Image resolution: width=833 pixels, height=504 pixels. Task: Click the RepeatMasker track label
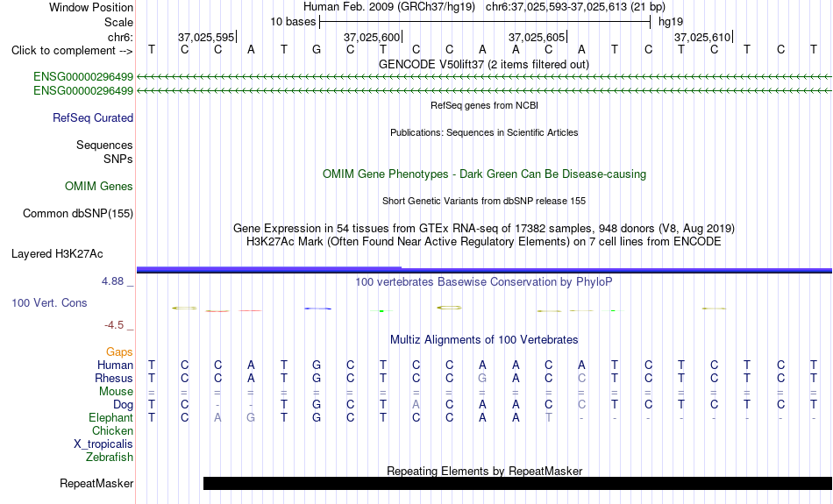(x=96, y=483)
